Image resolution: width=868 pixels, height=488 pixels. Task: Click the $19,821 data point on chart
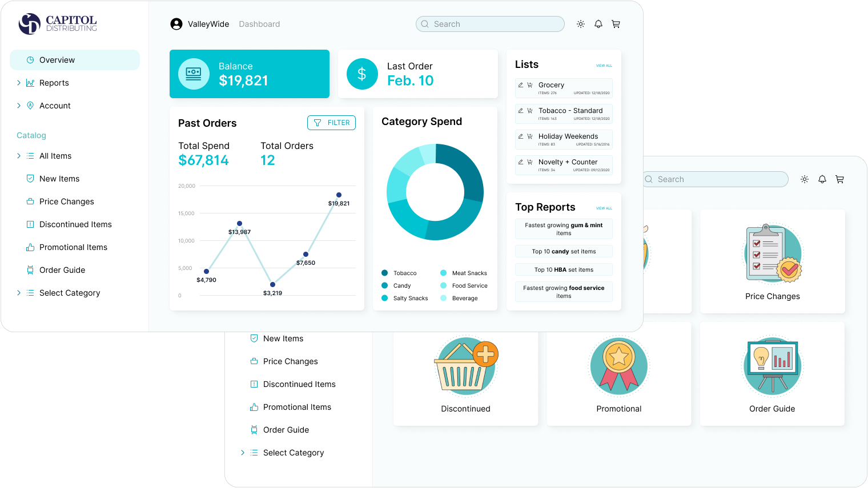click(339, 195)
